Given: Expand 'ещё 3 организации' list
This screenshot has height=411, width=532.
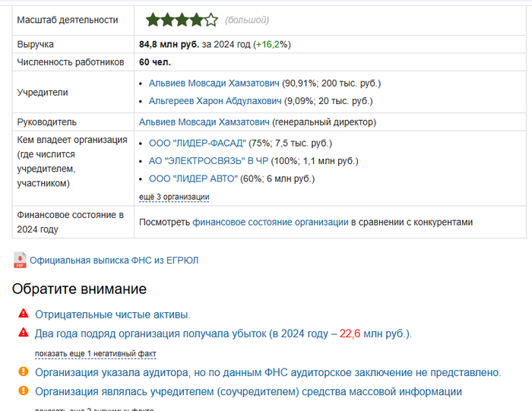Looking at the screenshot, I should (174, 198).
